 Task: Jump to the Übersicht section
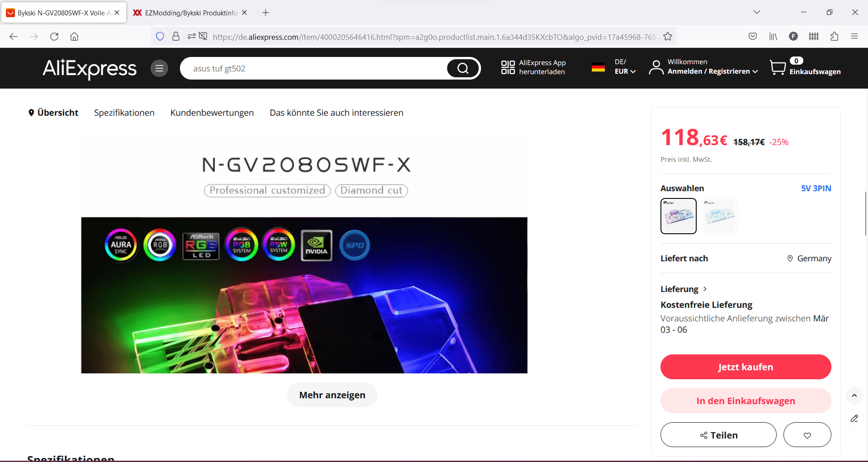click(53, 113)
